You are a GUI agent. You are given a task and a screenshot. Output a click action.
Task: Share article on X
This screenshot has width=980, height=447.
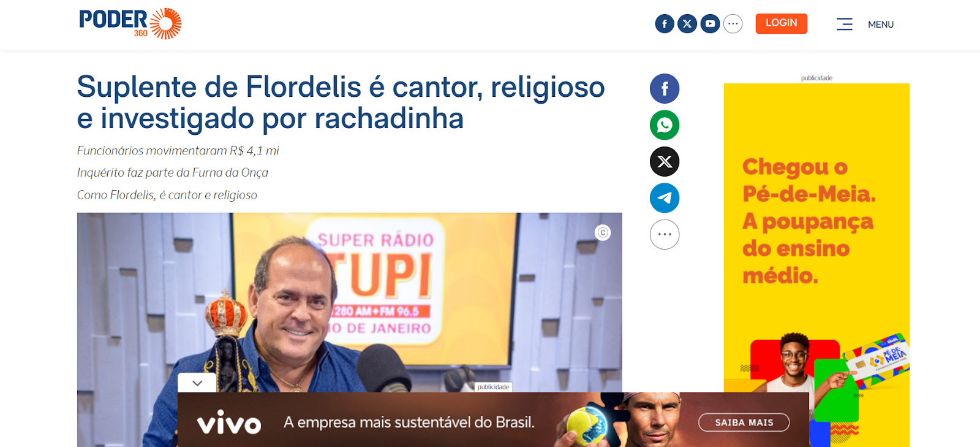tap(665, 162)
